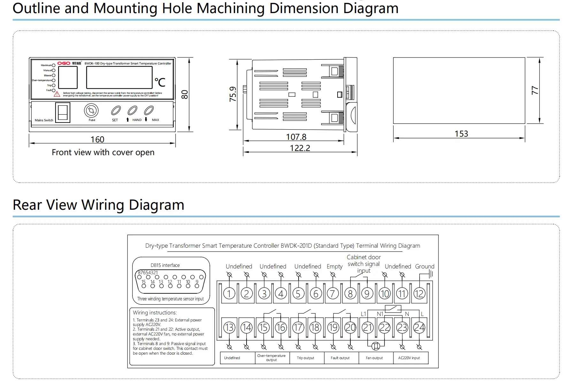Click 'Three winding temperature sensor input' caption

pos(171,299)
